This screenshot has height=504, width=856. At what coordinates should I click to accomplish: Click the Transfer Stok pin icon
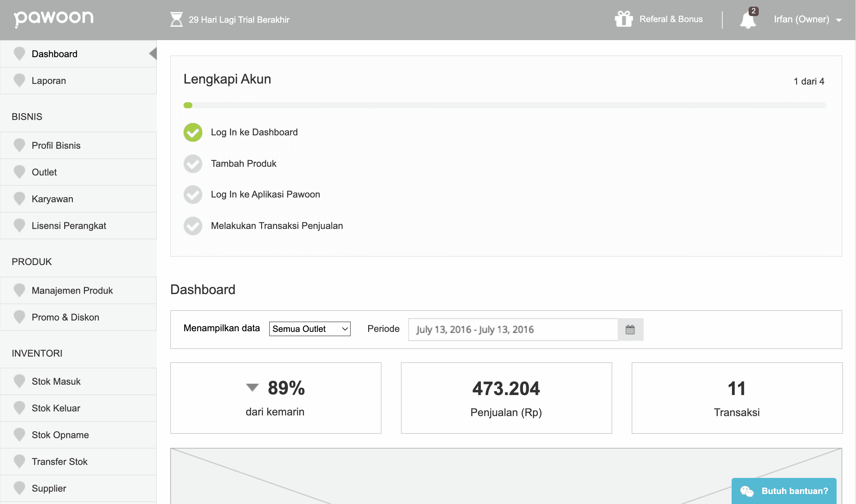[x=19, y=462]
